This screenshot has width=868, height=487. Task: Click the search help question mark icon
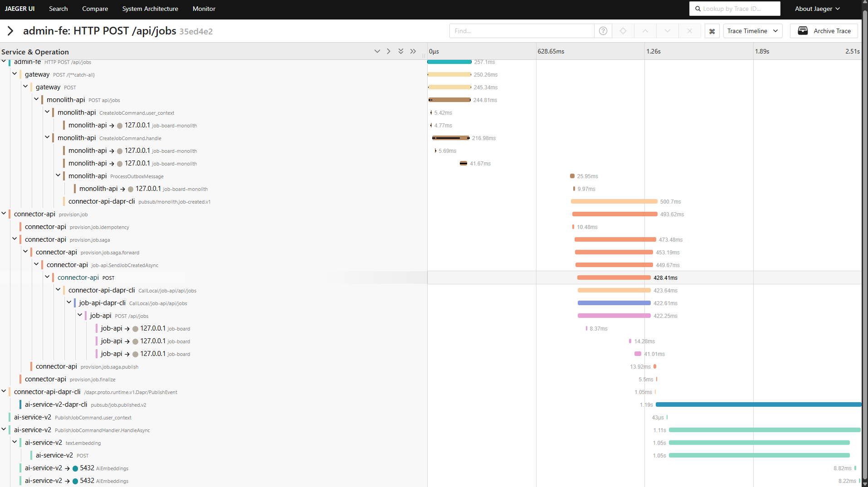(603, 31)
